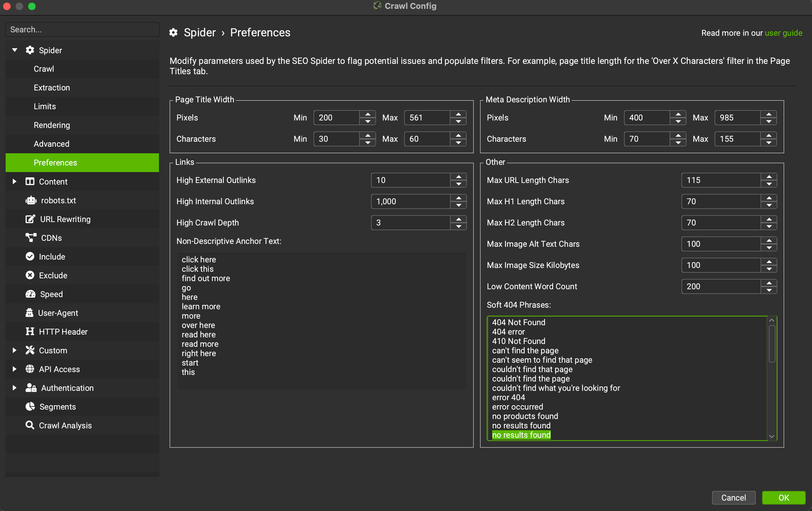Click the robots.txt robot icon
The image size is (812, 511).
(31, 201)
